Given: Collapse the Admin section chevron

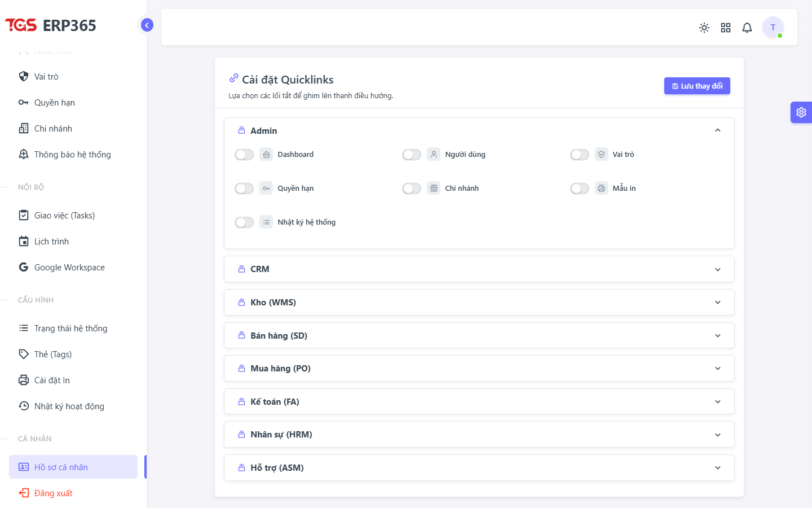Looking at the screenshot, I should pos(718,130).
